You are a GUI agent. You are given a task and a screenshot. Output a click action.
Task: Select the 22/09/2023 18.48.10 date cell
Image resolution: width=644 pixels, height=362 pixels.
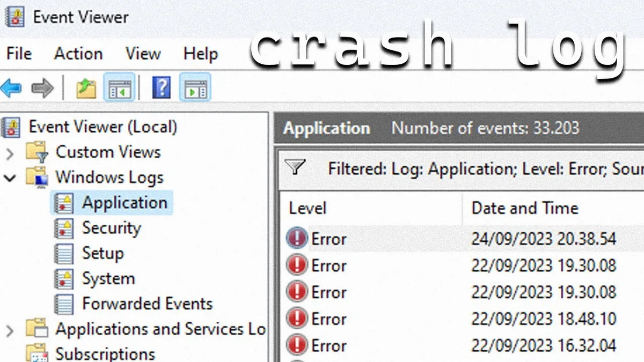point(544,319)
